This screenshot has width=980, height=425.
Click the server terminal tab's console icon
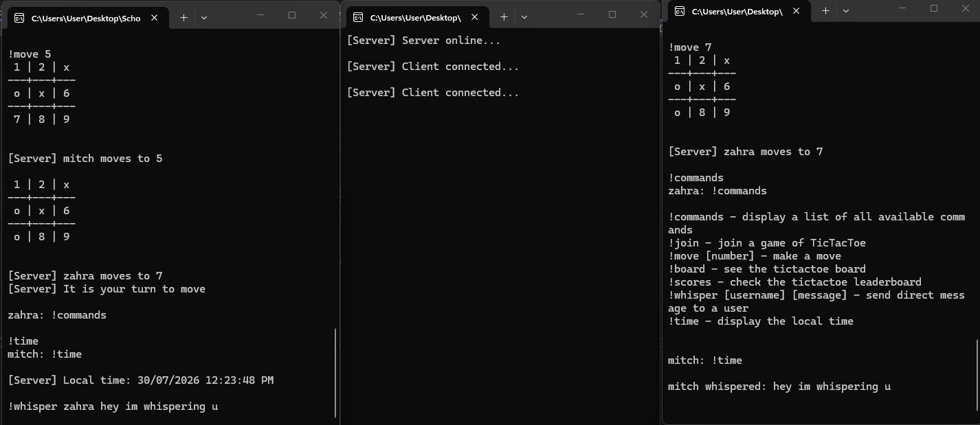tap(358, 18)
